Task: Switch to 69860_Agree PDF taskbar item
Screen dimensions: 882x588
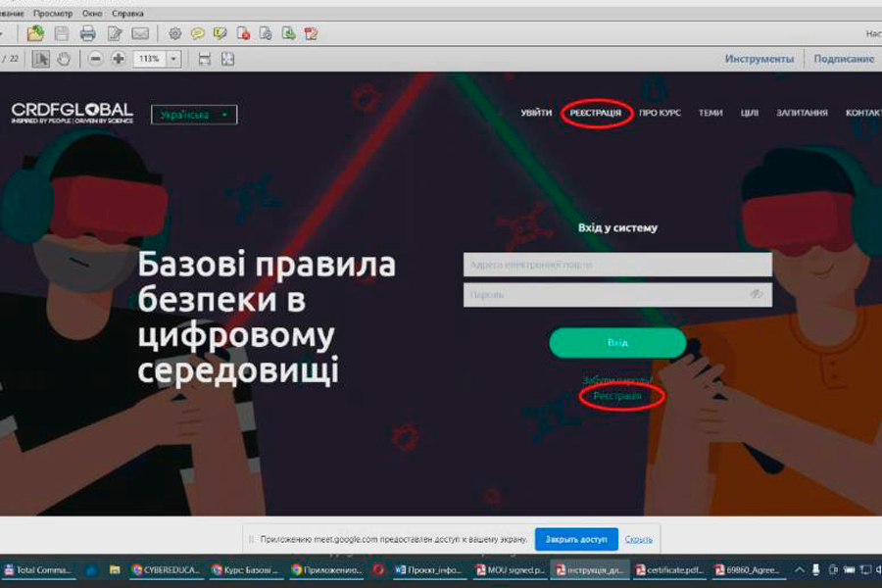Action: [750, 570]
